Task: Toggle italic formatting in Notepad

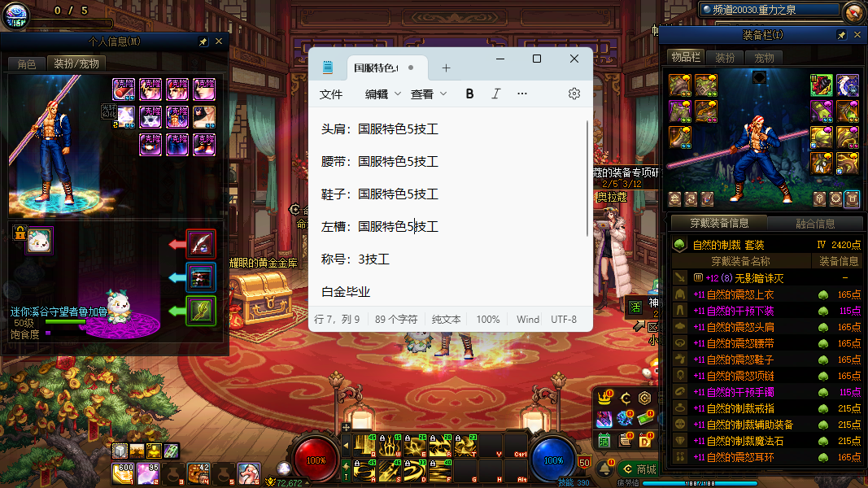Action: 495,94
